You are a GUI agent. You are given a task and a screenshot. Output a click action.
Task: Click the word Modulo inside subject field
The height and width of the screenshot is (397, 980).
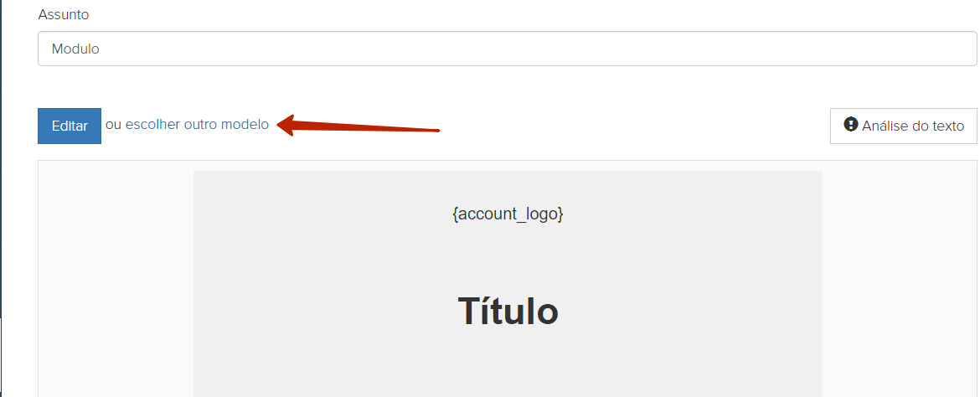coord(75,49)
